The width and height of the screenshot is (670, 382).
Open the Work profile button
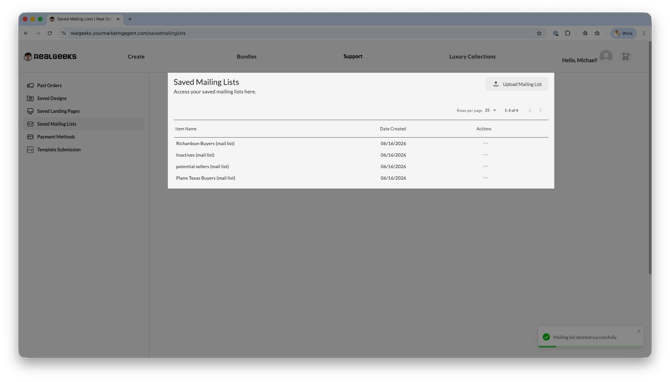click(623, 33)
